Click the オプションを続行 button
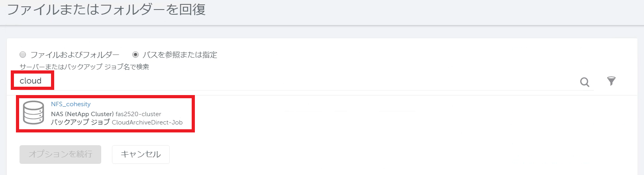 pyautogui.click(x=60, y=154)
